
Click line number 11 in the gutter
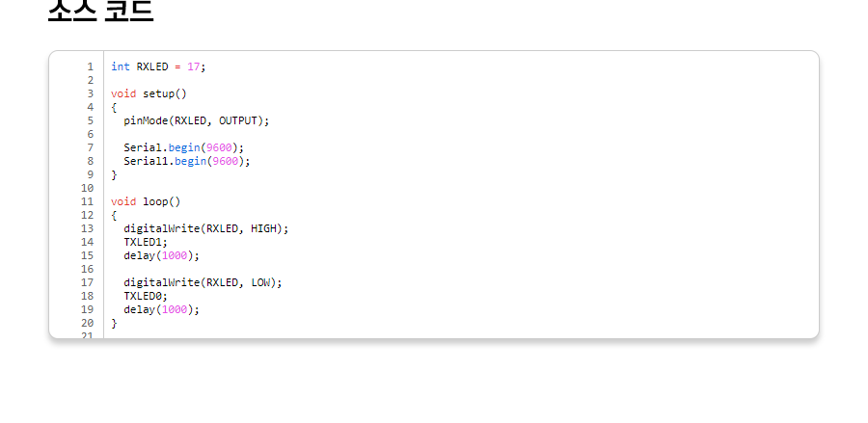tap(87, 201)
